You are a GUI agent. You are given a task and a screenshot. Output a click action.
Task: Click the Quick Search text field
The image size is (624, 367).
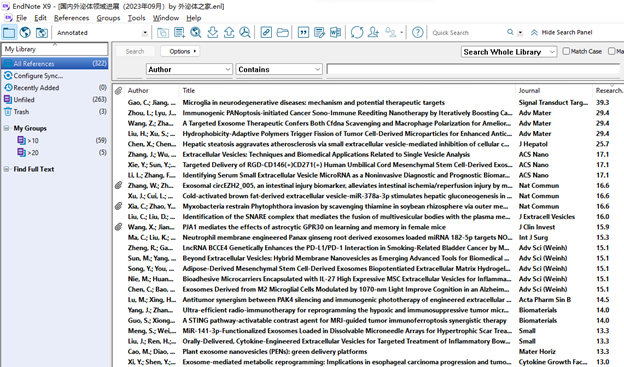[x=468, y=33]
